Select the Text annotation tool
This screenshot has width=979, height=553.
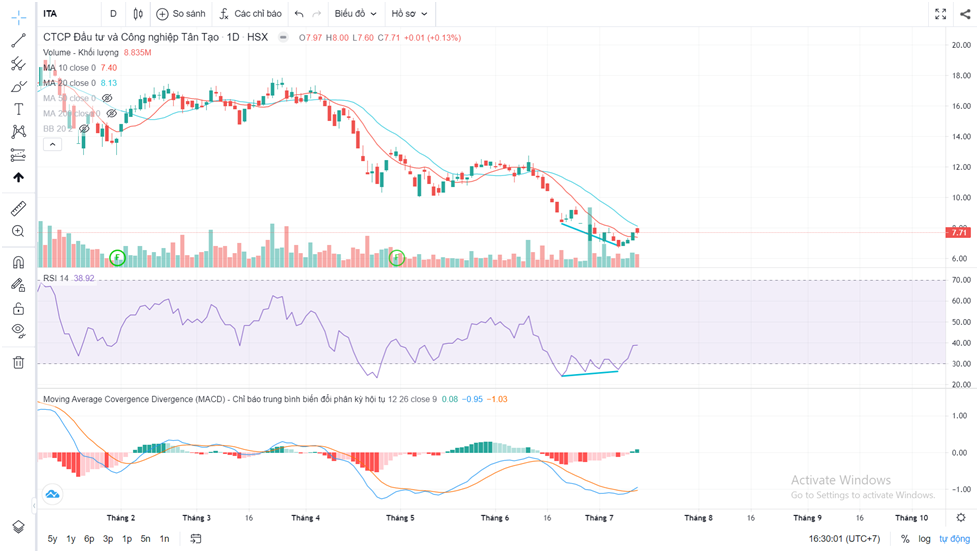18,109
